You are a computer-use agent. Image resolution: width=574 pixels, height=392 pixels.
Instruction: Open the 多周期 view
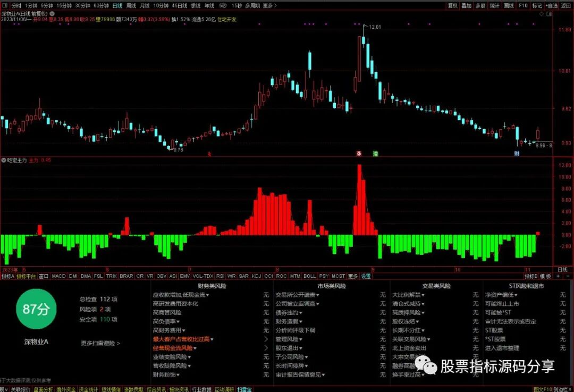click(252, 5)
